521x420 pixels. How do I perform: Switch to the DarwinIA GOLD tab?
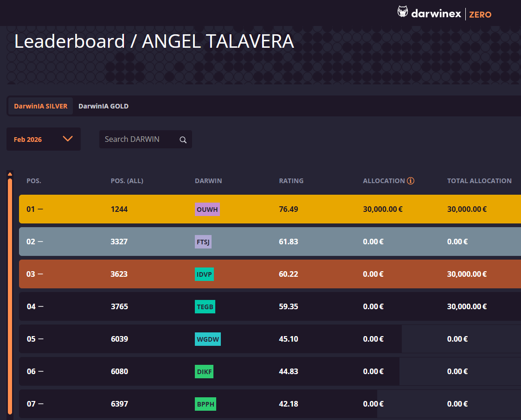103,106
